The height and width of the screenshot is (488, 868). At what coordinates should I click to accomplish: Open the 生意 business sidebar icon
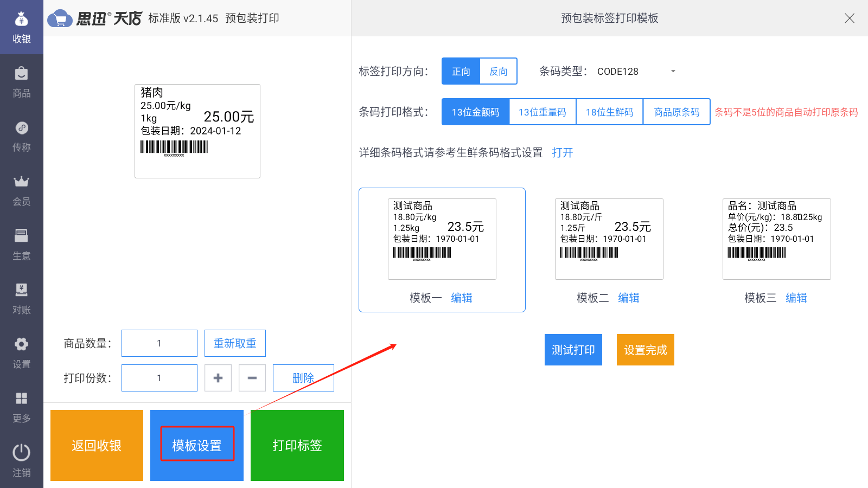click(22, 244)
